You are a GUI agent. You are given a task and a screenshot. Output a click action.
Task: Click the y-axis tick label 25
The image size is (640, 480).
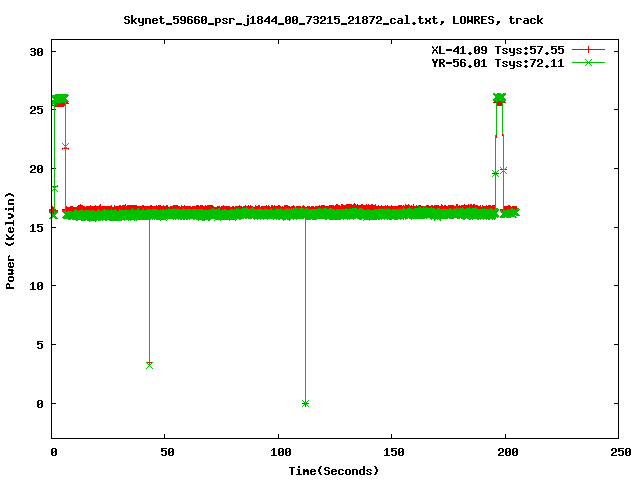(36, 110)
